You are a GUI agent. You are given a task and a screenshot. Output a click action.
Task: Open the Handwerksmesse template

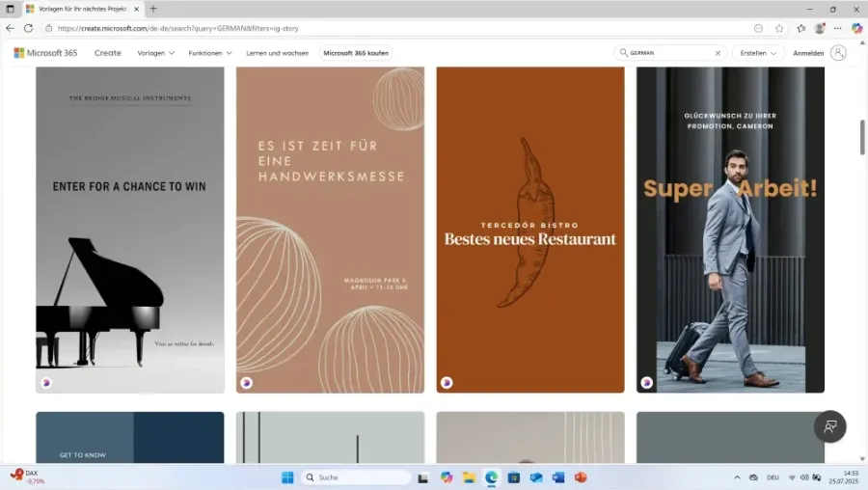pyautogui.click(x=331, y=230)
